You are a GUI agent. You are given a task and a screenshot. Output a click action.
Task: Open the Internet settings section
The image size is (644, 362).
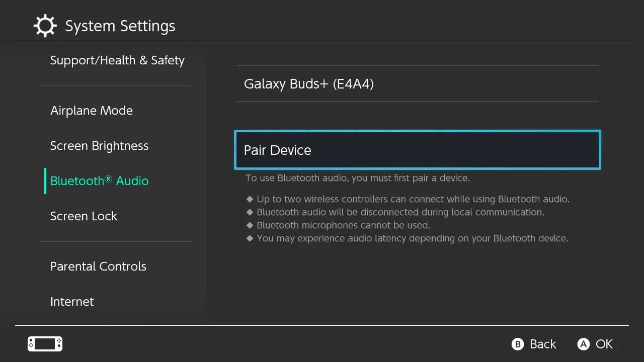click(x=72, y=301)
